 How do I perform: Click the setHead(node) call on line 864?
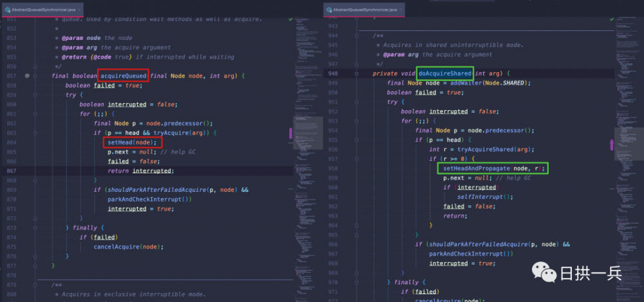(x=131, y=142)
